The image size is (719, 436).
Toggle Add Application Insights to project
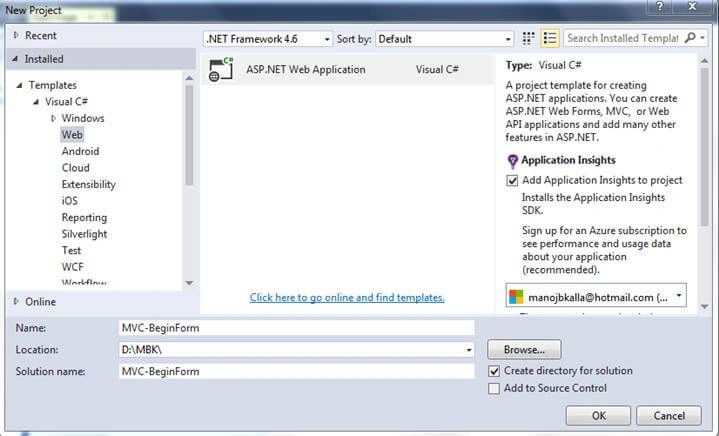tap(512, 180)
